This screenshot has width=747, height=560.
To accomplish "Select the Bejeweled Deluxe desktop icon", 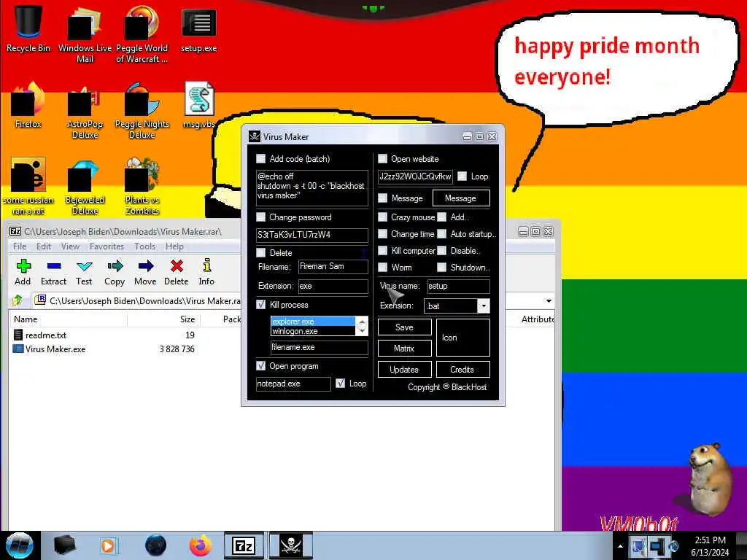I will point(85,187).
